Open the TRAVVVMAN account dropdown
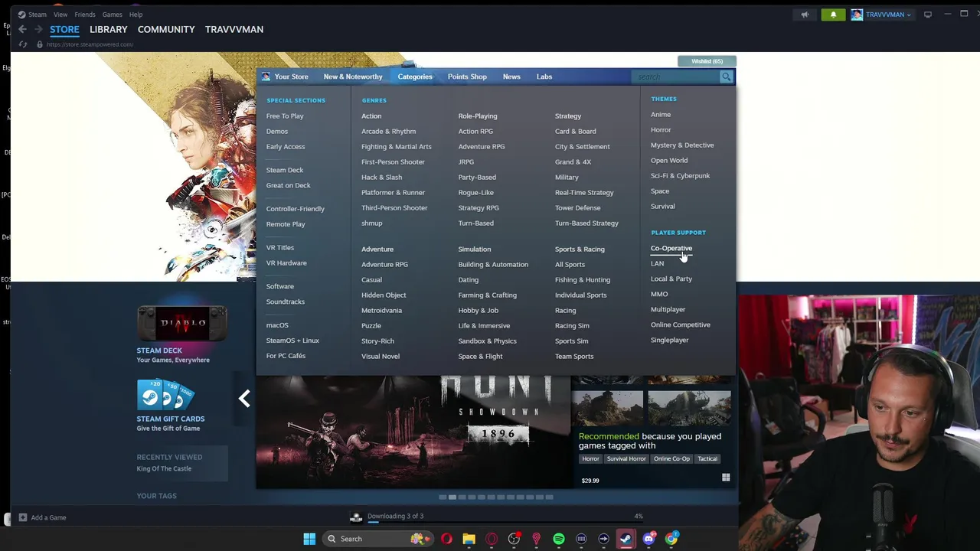 (x=880, y=15)
